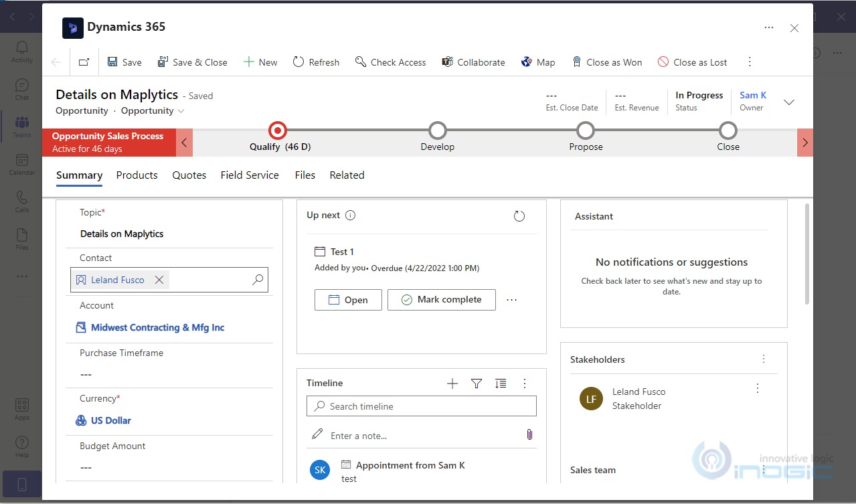Click the Topic field value
856x504 pixels.
pos(122,234)
